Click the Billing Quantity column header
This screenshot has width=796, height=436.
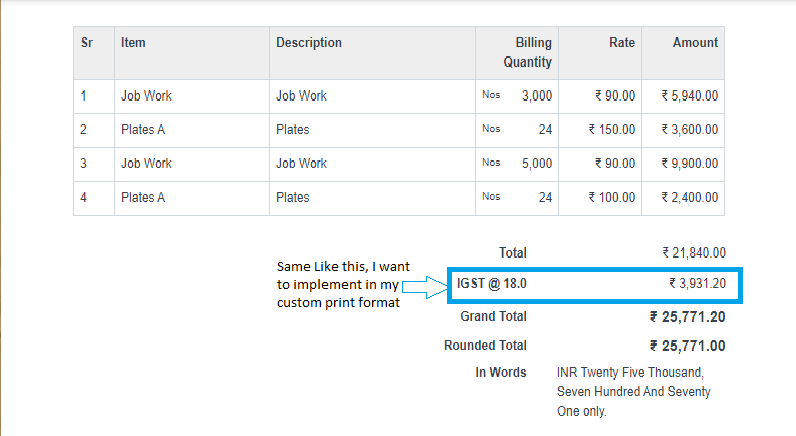tap(527, 52)
